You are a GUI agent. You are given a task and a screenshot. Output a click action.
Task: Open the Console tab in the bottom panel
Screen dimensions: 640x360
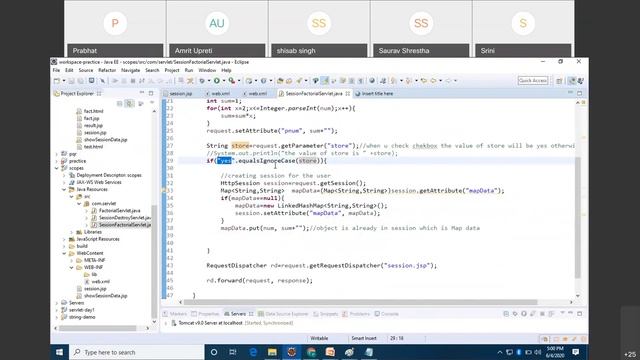tap(387, 314)
